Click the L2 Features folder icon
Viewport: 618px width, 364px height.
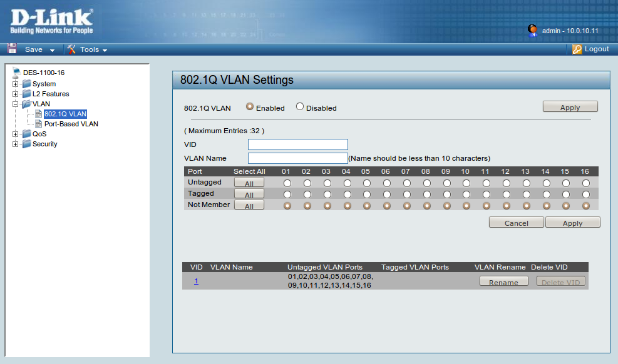(26, 94)
